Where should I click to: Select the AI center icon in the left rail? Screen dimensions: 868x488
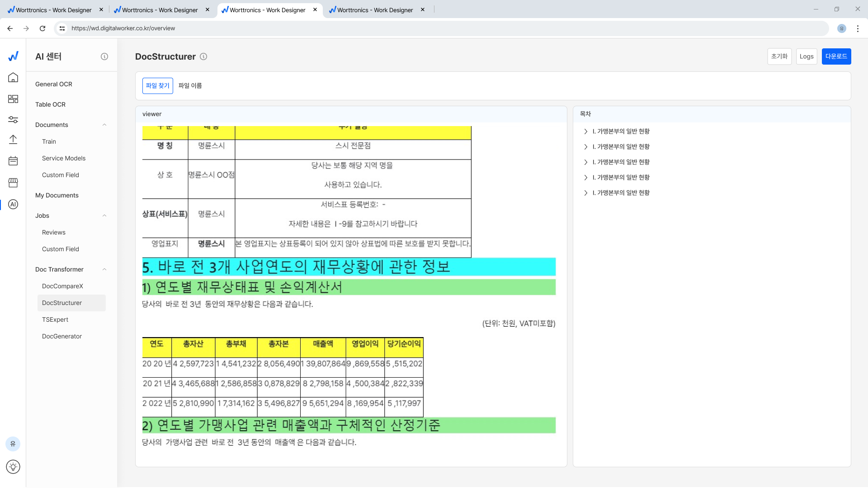(13, 204)
